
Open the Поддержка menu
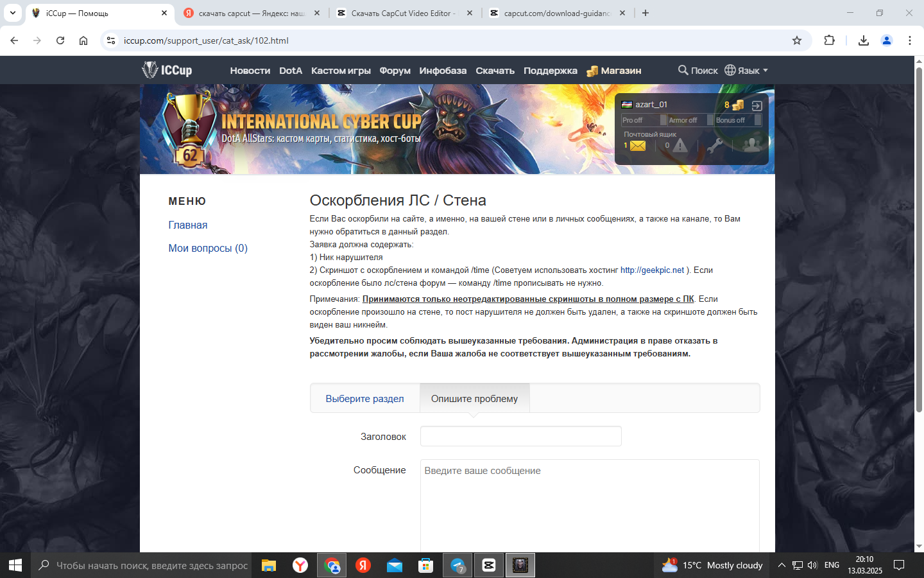pos(551,71)
